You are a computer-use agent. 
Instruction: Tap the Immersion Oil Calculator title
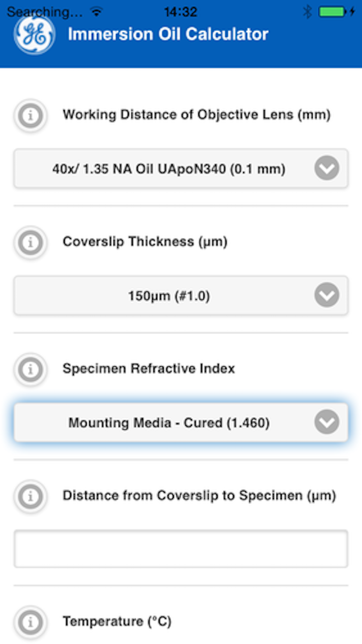click(x=168, y=34)
